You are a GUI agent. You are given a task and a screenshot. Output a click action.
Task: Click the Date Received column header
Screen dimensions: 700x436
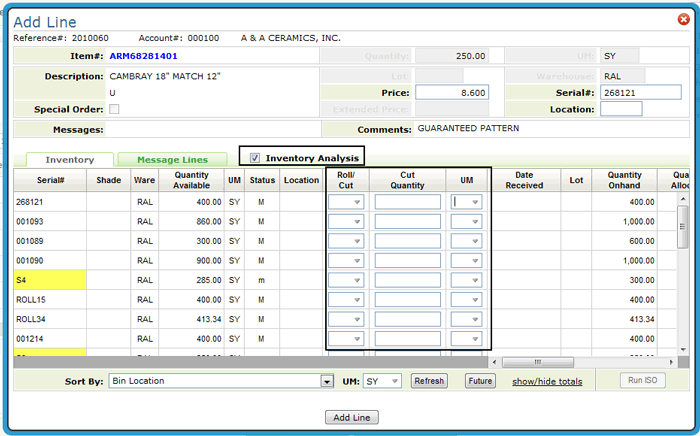tap(524, 180)
